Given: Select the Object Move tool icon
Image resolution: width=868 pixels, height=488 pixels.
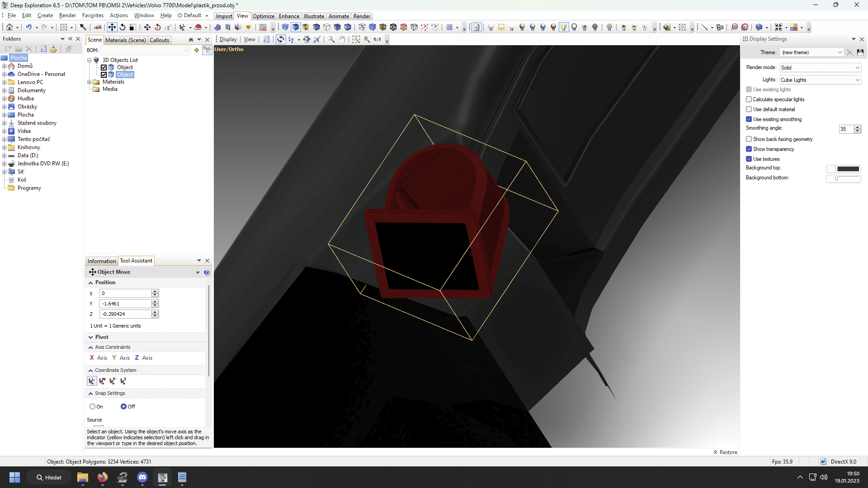Looking at the screenshot, I should tap(112, 28).
